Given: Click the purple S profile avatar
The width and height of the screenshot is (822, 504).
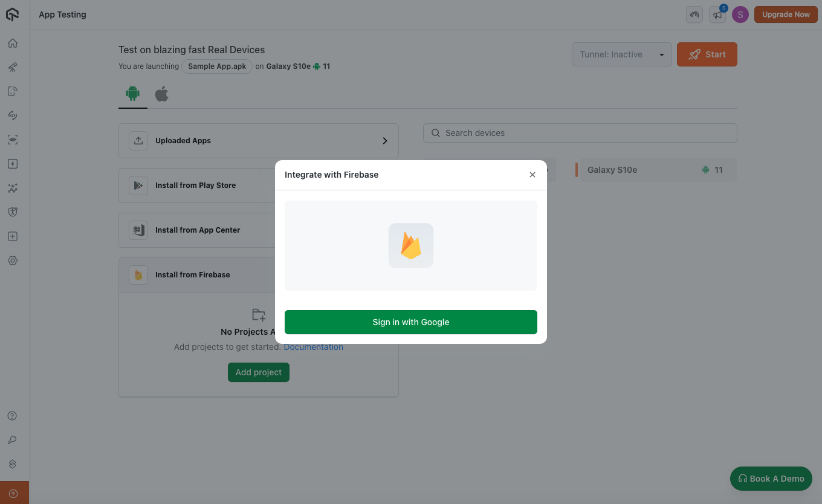Looking at the screenshot, I should point(740,15).
